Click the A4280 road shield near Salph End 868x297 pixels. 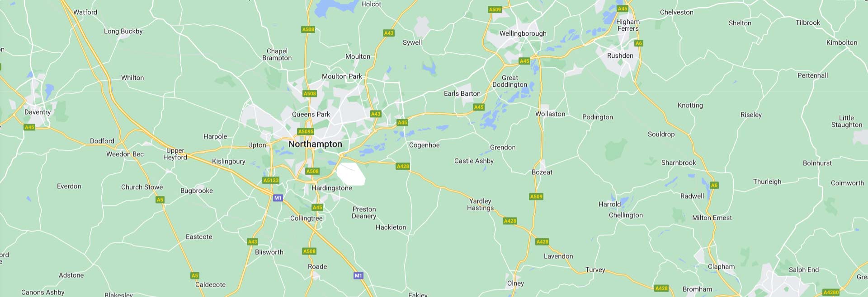coord(831,292)
